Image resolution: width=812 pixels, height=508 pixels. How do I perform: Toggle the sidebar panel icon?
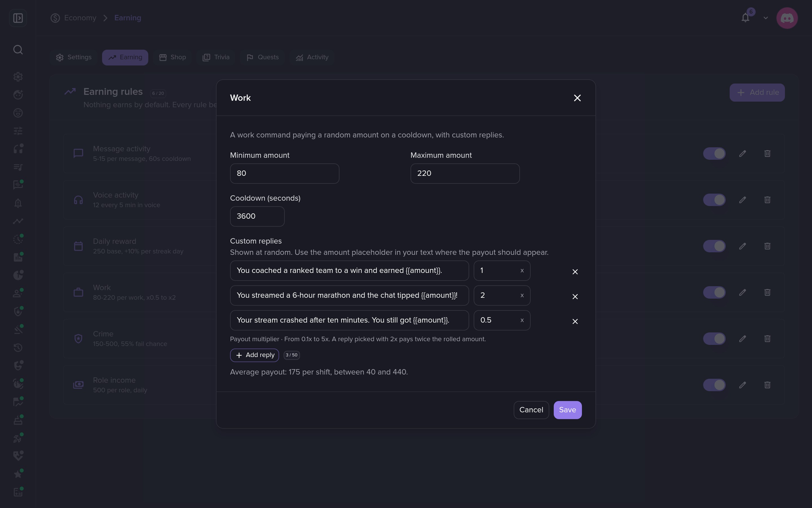(x=18, y=18)
